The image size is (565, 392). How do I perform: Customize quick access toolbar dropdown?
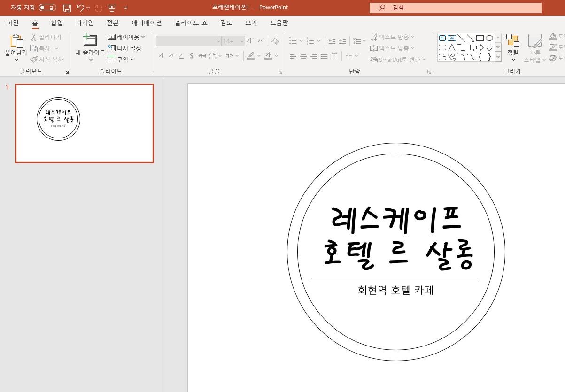125,8
